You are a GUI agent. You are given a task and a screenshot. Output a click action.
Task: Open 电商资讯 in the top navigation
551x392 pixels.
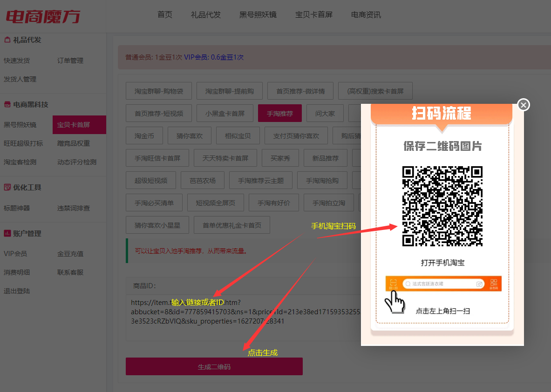[366, 15]
